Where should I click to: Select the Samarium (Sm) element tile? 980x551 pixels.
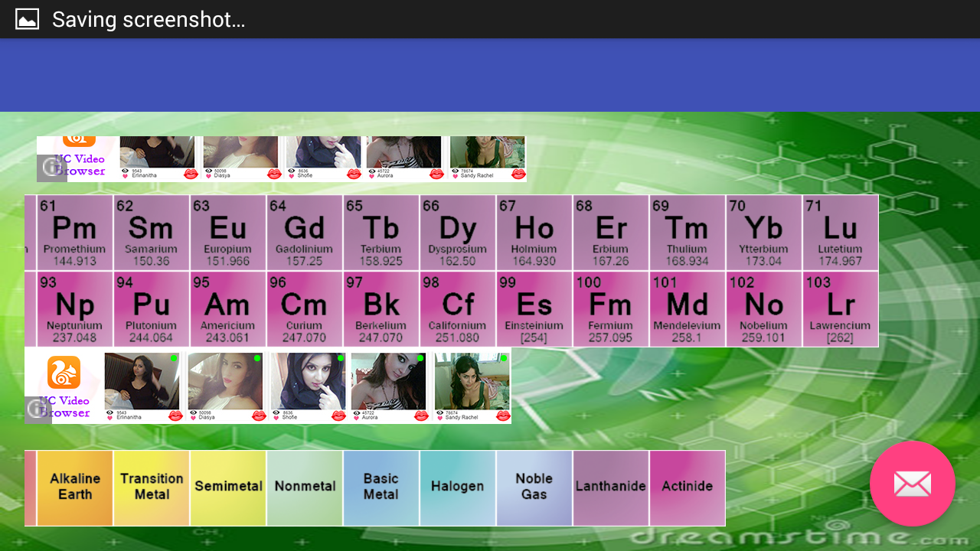pos(152,233)
